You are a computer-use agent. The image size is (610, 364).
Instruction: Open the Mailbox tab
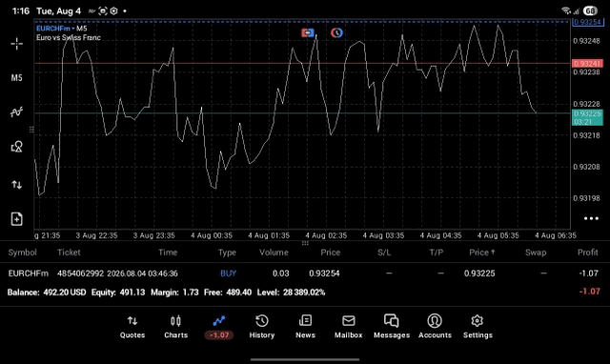click(x=348, y=327)
